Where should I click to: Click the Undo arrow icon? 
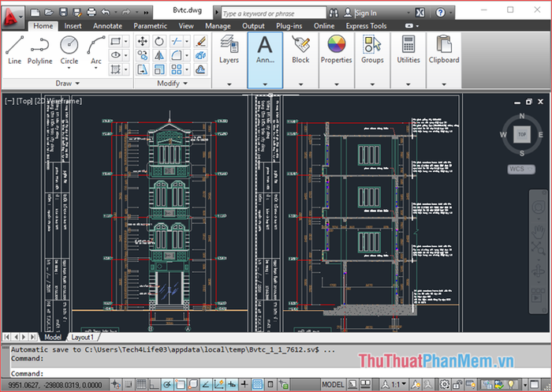tap(105, 13)
